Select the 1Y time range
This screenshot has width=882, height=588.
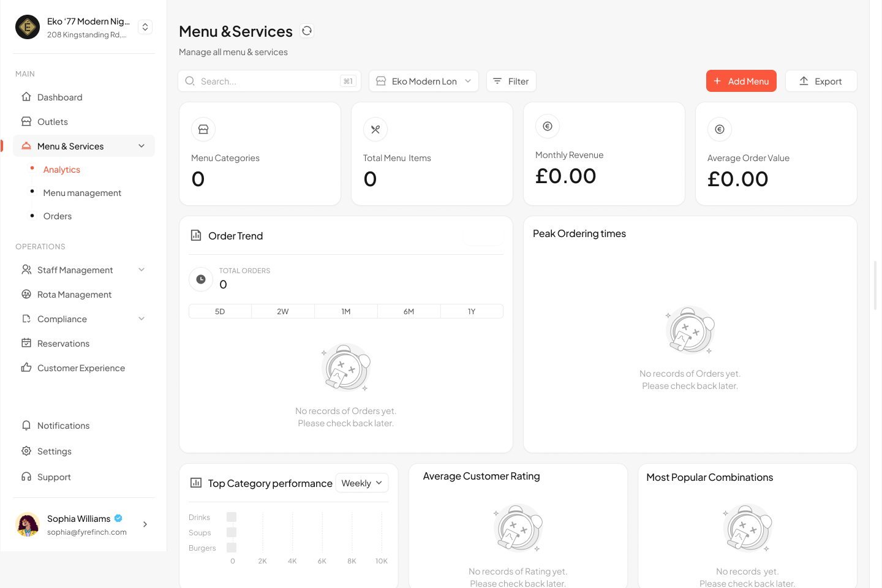tap(472, 311)
